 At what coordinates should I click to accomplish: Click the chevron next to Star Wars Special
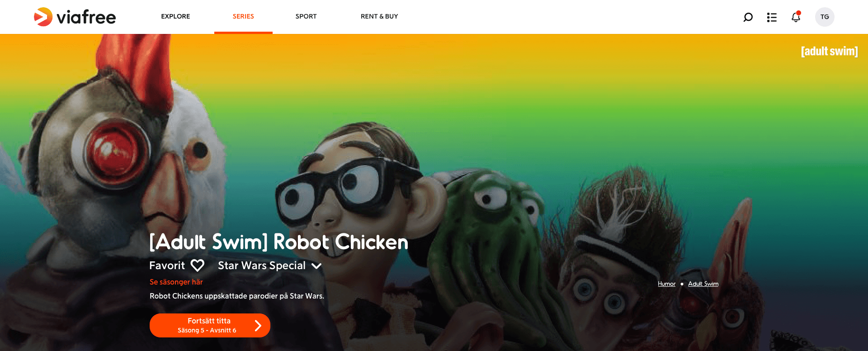point(316,266)
